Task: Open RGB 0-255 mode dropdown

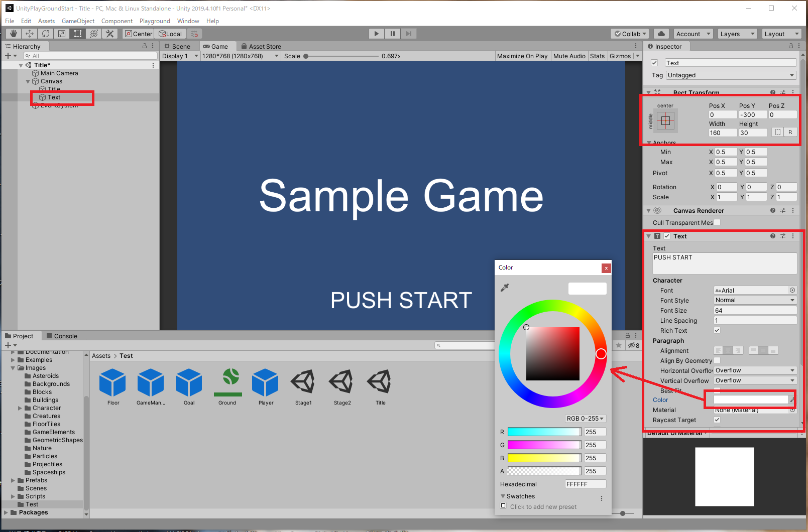Action: coord(586,419)
